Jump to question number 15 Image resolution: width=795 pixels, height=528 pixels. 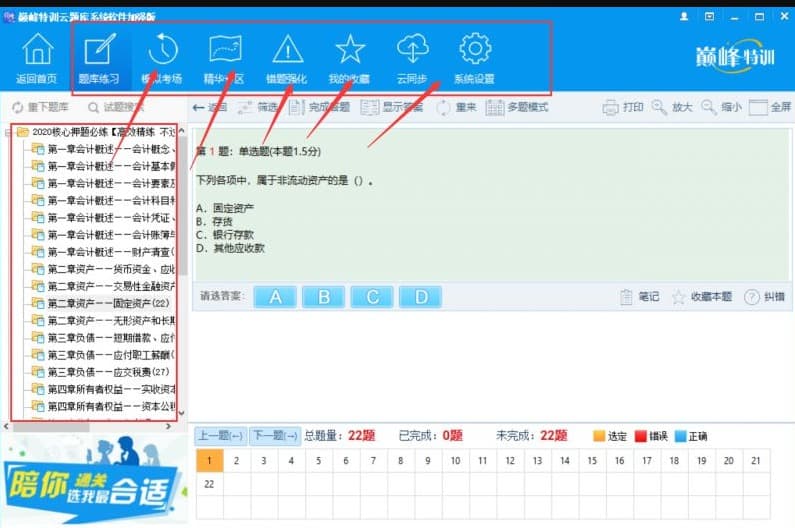[x=592, y=461]
